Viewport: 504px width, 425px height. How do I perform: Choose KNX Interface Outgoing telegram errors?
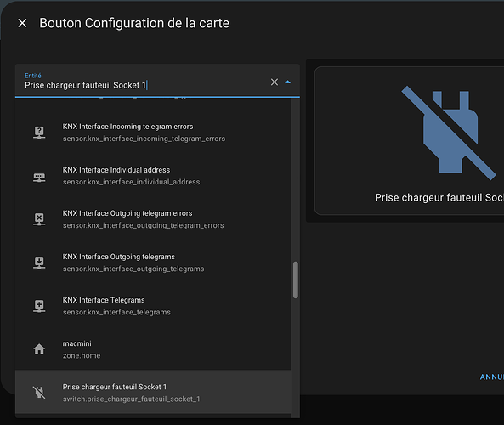coord(153,219)
